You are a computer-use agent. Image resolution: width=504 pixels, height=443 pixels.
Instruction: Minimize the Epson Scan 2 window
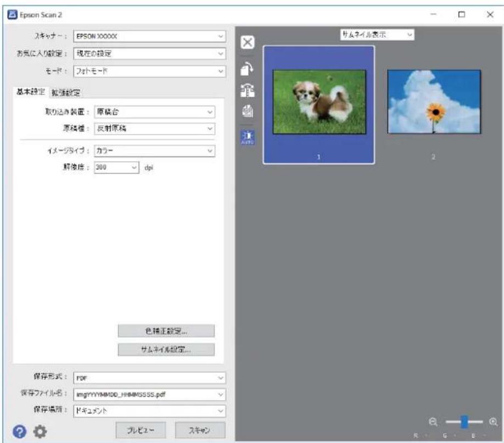click(433, 14)
